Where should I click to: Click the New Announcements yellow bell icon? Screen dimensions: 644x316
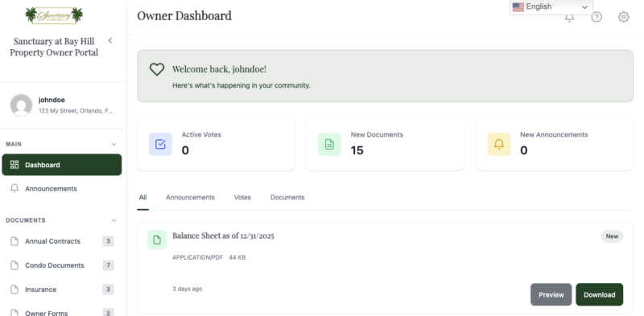point(499,144)
